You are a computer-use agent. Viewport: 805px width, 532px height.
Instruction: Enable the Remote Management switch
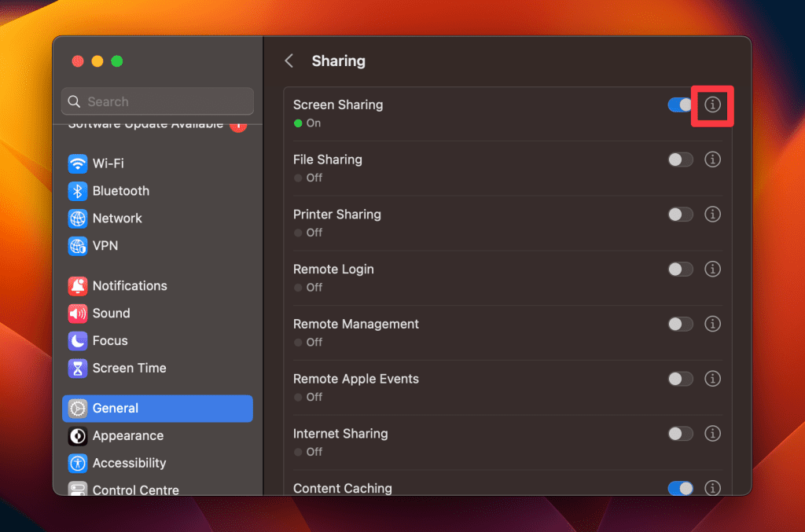pyautogui.click(x=680, y=325)
